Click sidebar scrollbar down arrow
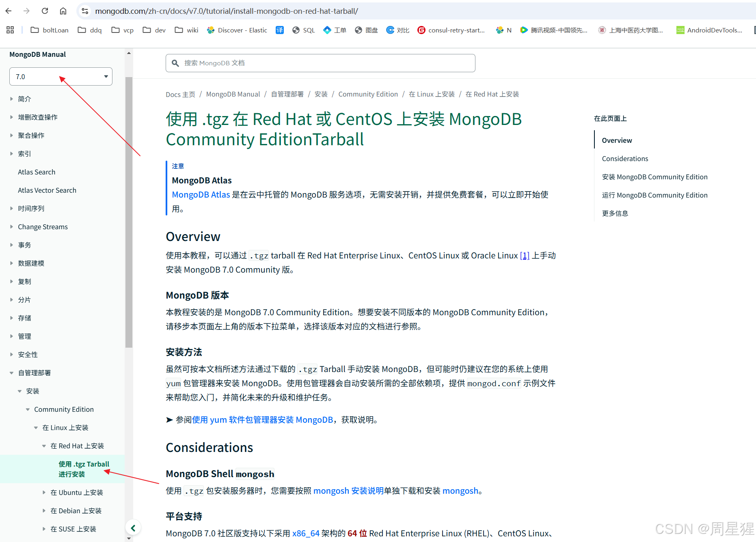This screenshot has height=542, width=756. [x=129, y=538]
